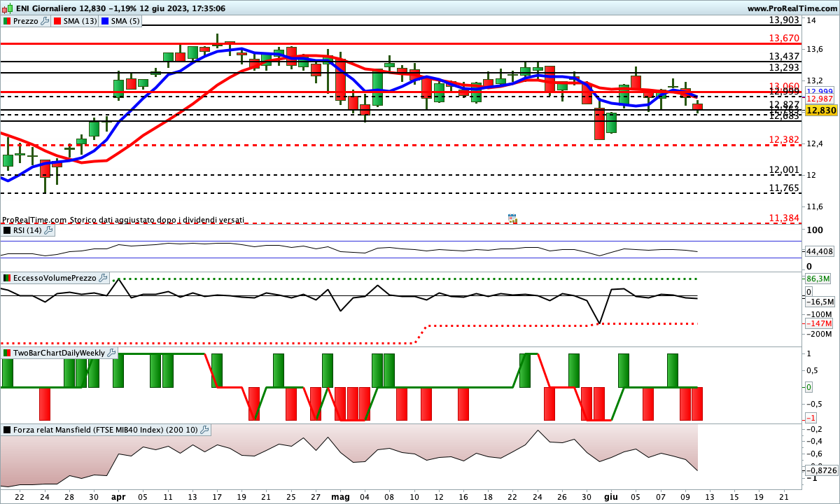This screenshot has width=840, height=504.
Task: Click the red −147M volume label
Action: (818, 323)
